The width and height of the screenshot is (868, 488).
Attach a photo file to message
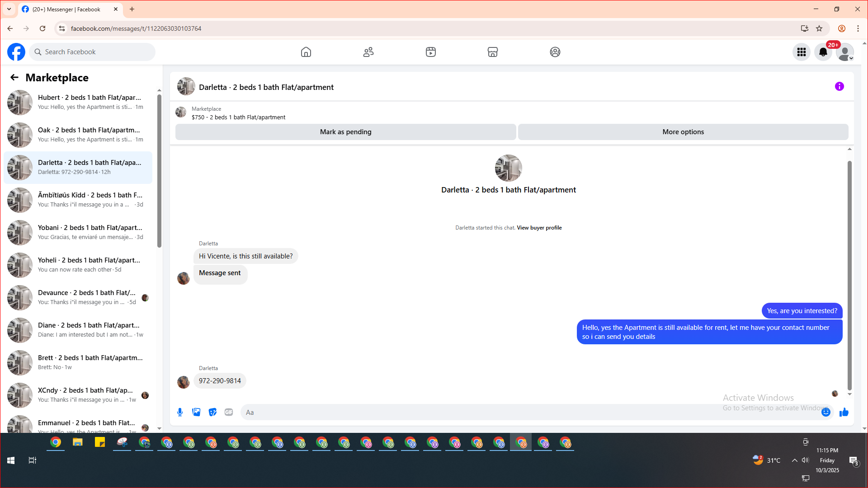click(196, 412)
